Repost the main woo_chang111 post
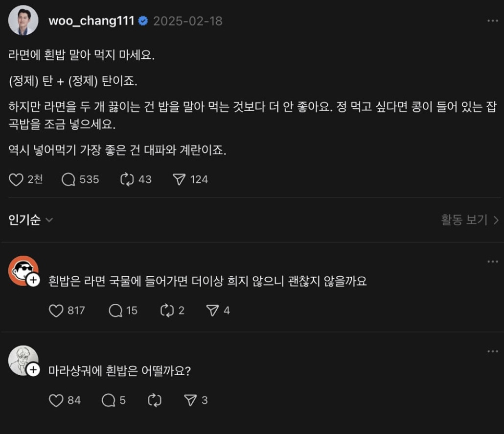This screenshot has height=434, width=504. pos(127,180)
